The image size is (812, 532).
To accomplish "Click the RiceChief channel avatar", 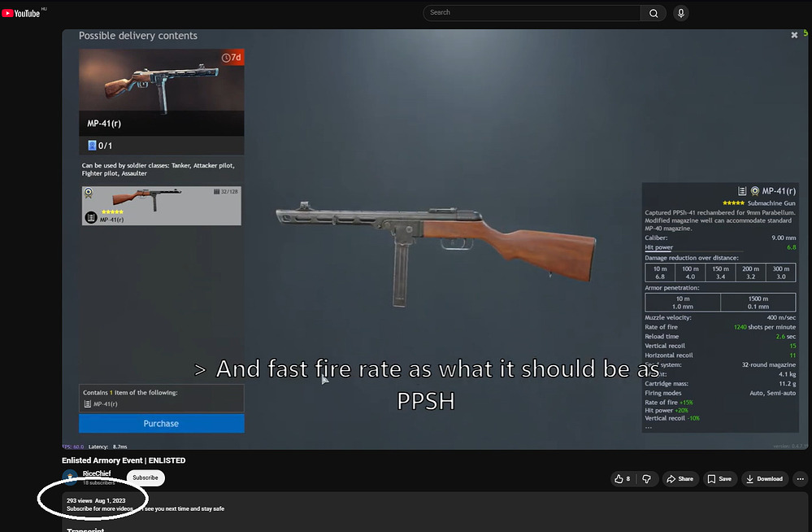I will coord(70,477).
